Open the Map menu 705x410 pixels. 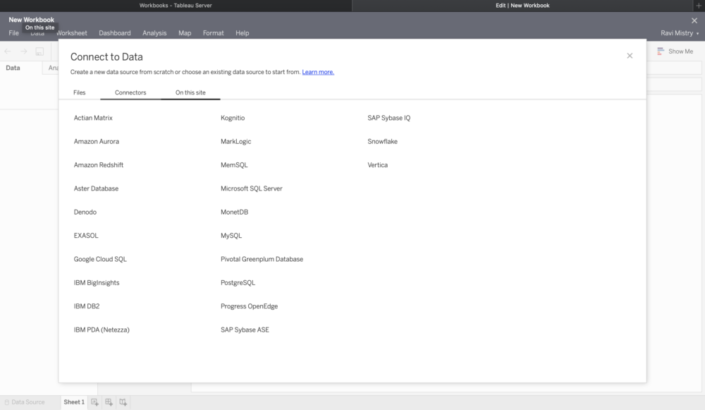[x=185, y=33]
